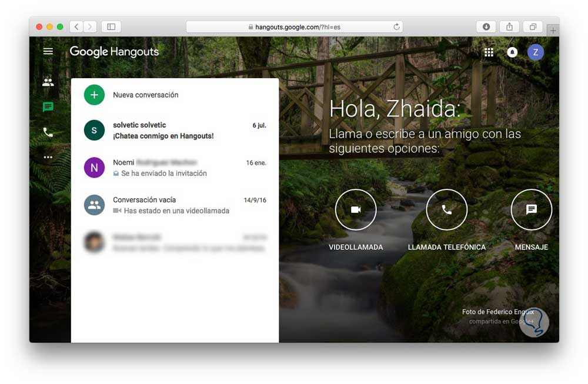
Task: Open the Google apps grid
Action: coord(489,52)
